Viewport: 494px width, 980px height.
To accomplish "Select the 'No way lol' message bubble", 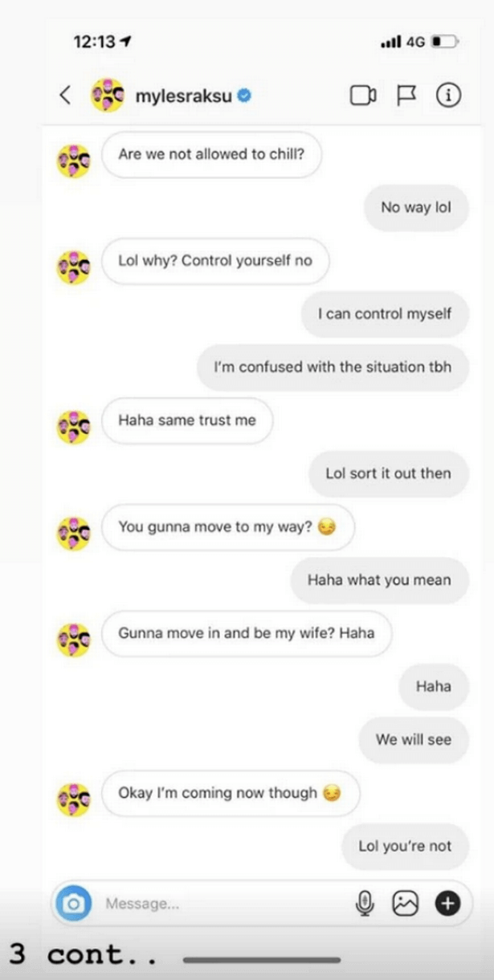I will point(416,208).
